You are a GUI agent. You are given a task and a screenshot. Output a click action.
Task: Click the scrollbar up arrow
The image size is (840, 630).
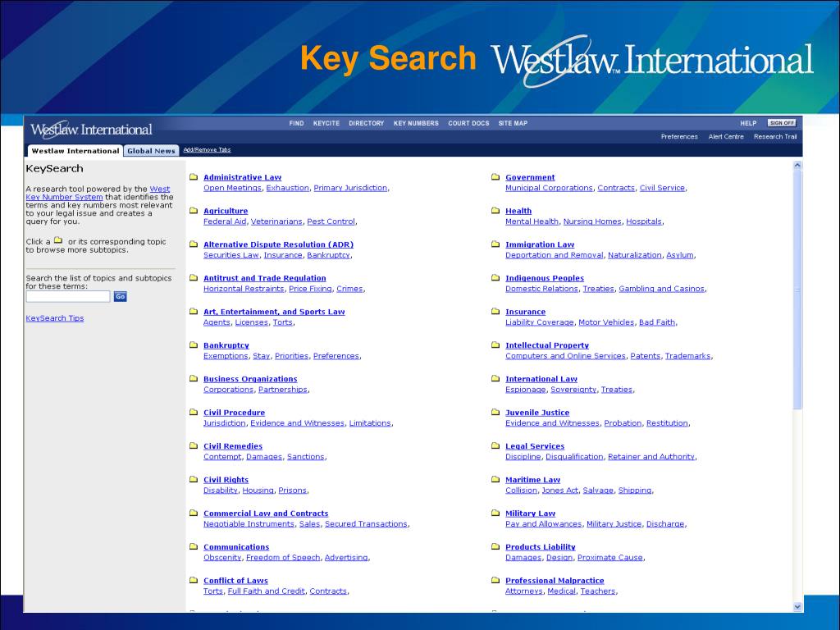[797, 166]
